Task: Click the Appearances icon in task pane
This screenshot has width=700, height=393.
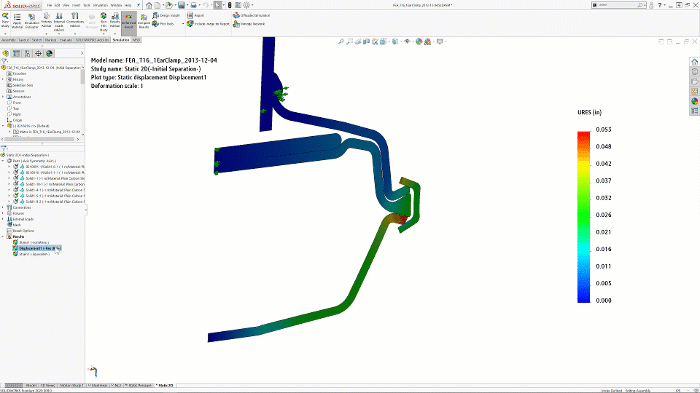Action: tap(694, 101)
